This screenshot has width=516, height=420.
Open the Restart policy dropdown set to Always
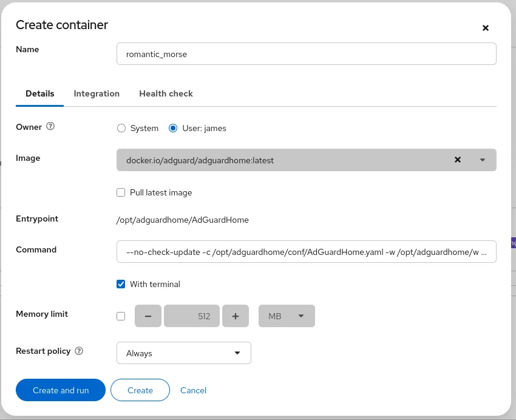(183, 353)
